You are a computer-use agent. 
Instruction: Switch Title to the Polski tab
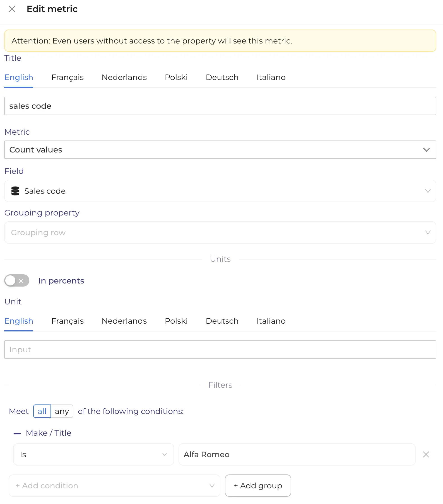pos(176,77)
